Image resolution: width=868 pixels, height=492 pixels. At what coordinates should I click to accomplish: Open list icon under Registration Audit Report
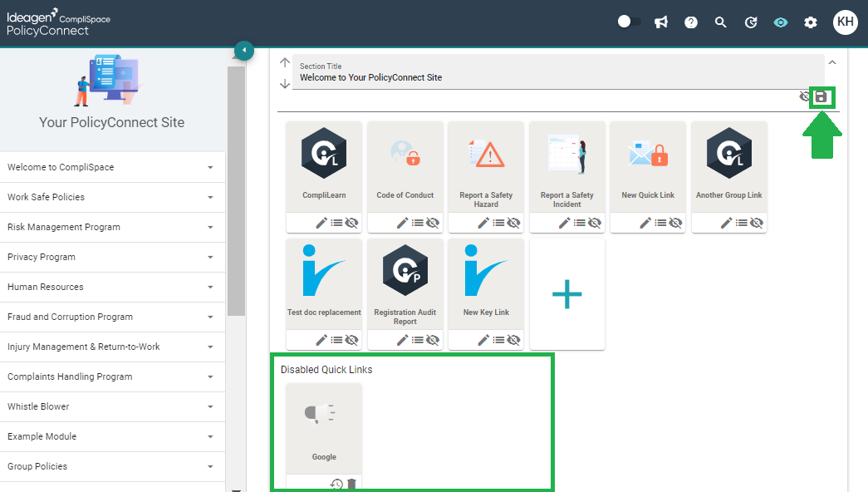point(418,340)
